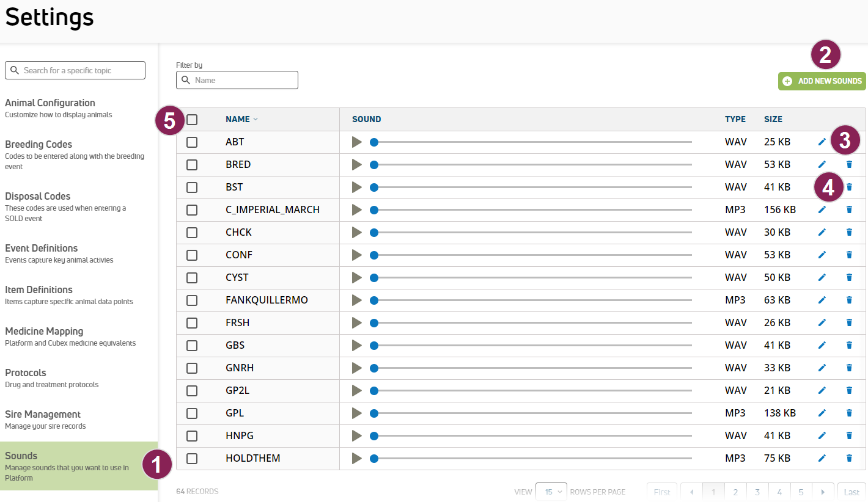Click the Add New Sounds button

pos(822,81)
